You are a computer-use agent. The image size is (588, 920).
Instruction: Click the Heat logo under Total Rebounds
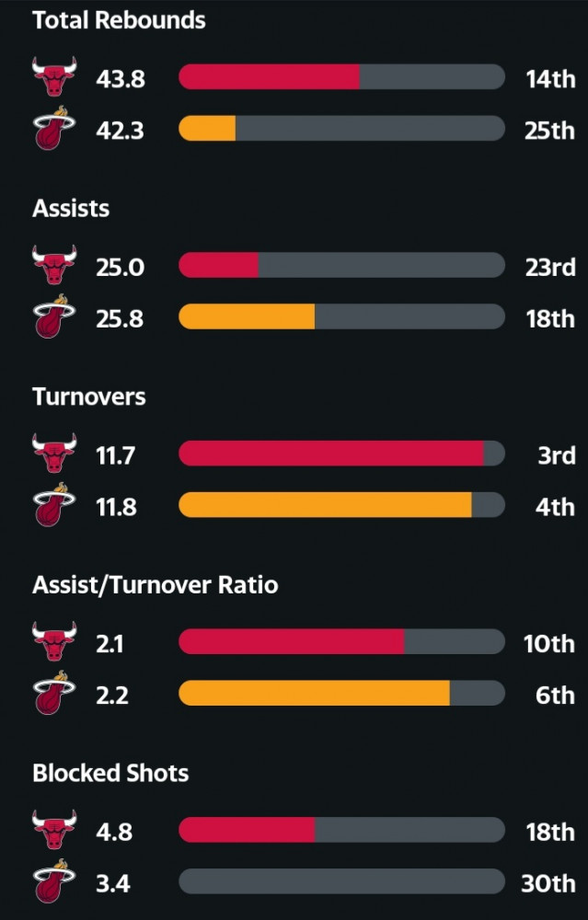click(x=54, y=128)
